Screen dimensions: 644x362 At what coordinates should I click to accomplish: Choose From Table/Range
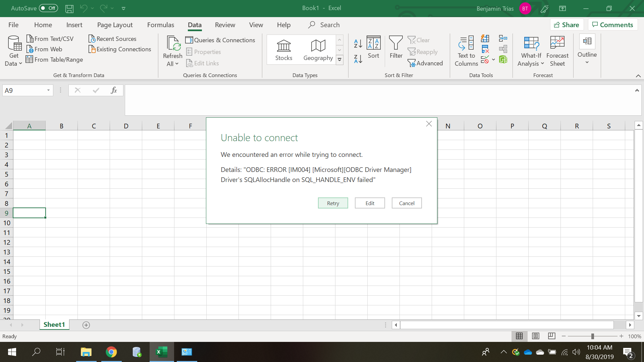[x=54, y=60]
